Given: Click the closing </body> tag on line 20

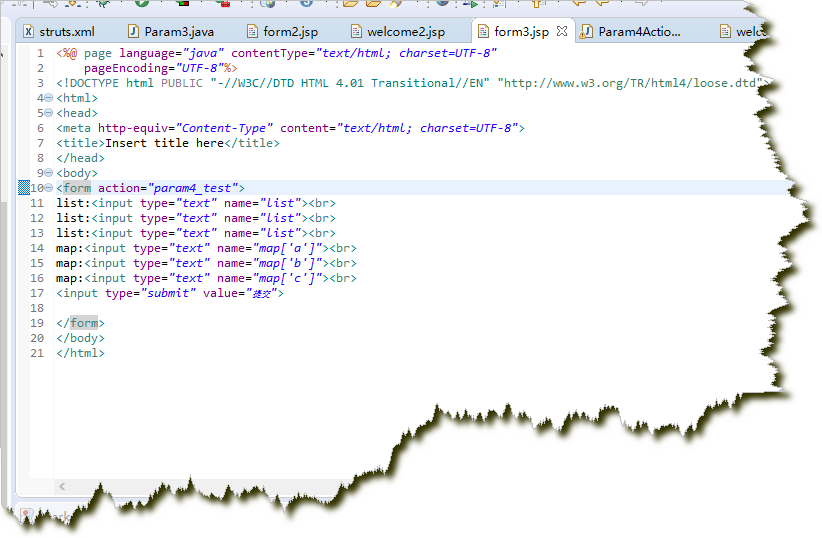Looking at the screenshot, I should pos(80,338).
